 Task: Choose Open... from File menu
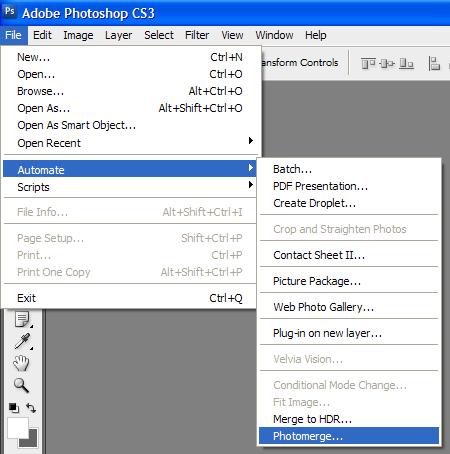tap(130, 74)
